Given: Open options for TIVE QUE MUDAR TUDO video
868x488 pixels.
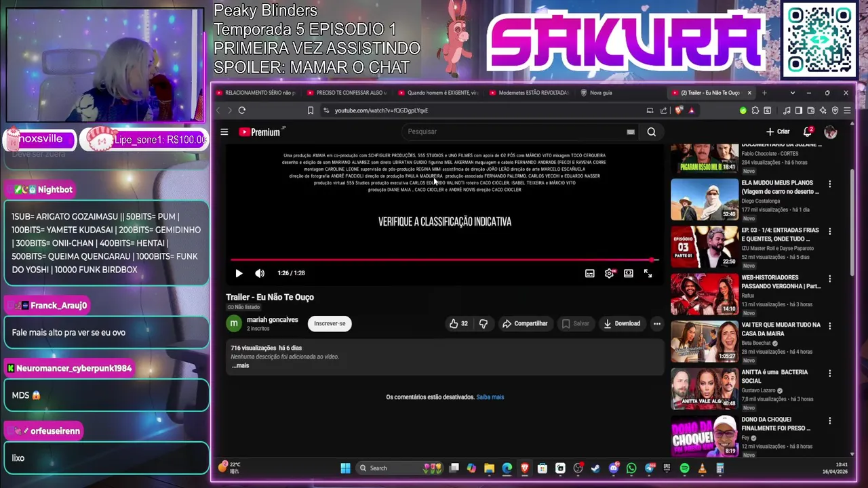Looking at the screenshot, I should [x=829, y=326].
